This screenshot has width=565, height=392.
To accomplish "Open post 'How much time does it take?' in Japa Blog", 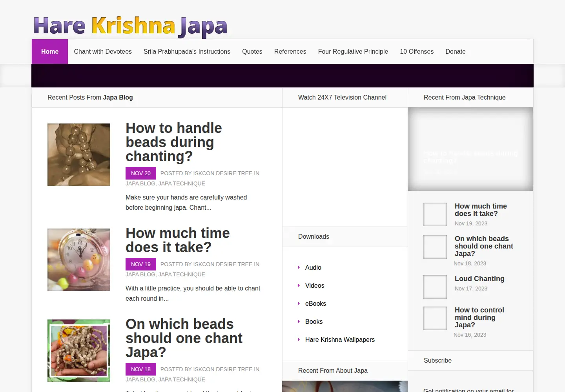I will click(177, 240).
